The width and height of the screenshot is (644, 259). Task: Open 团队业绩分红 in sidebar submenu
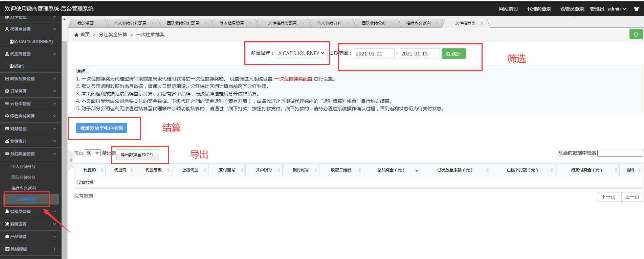coord(24,178)
